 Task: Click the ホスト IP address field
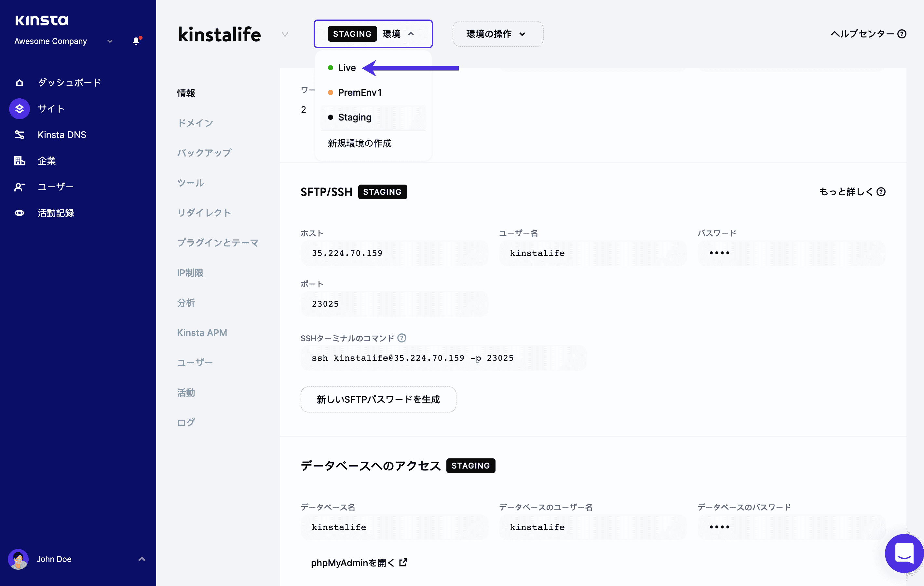pos(394,253)
